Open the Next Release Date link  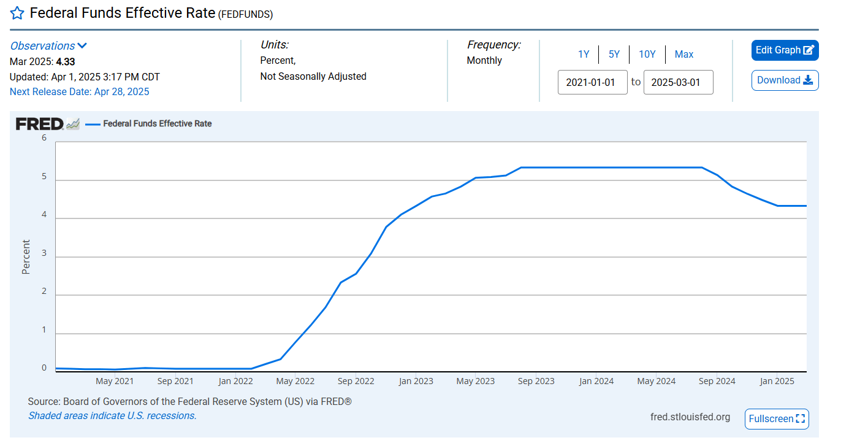tap(79, 92)
